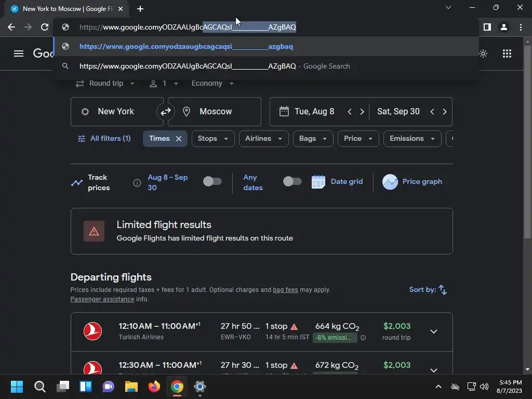Open Stops filter dropdown
This screenshot has height=399, width=532.
(213, 138)
